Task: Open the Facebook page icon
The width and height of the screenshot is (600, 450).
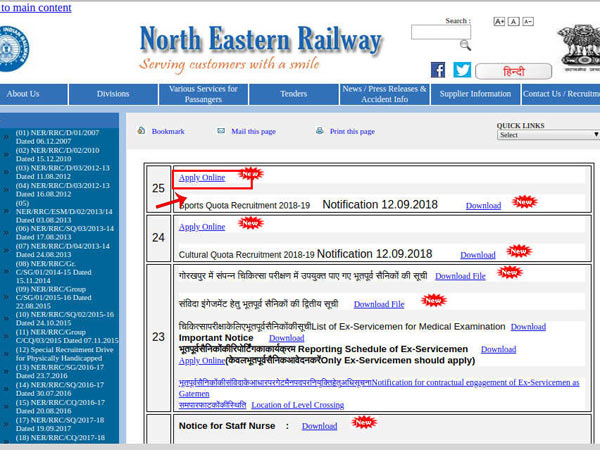Action: 438,70
